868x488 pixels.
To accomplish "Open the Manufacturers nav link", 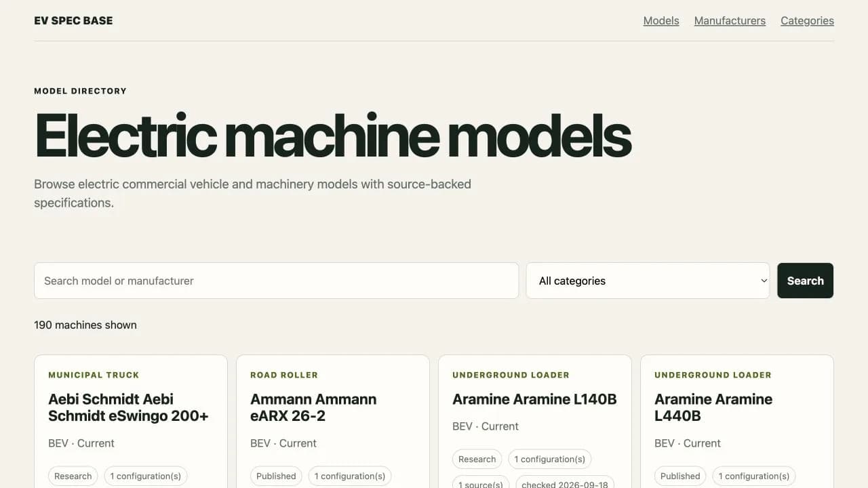I will (730, 20).
